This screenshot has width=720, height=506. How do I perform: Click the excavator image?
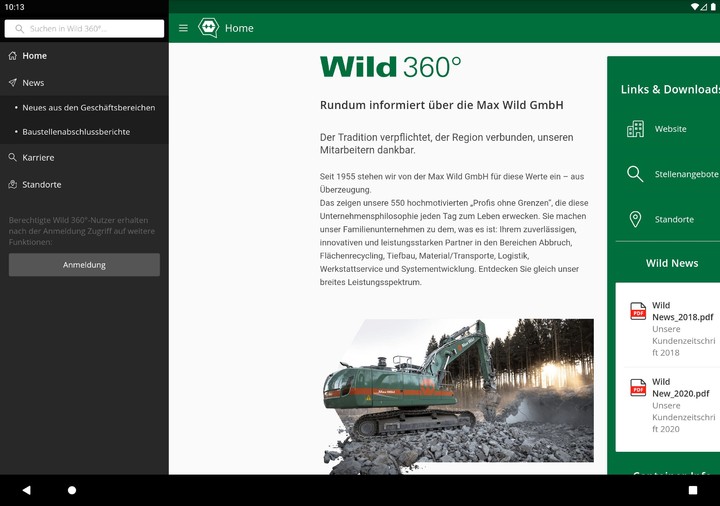tap(458, 396)
